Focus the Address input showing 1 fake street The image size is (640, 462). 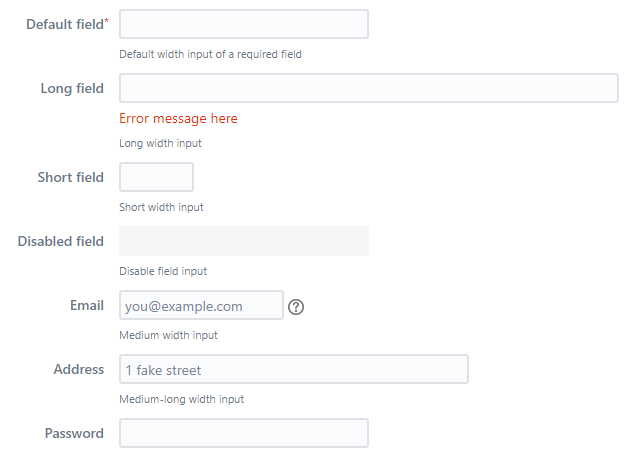click(x=294, y=369)
